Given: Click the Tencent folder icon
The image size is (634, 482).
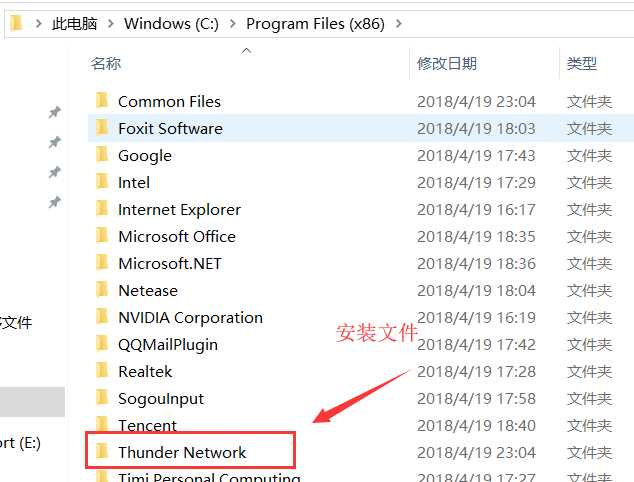Looking at the screenshot, I should pos(101,425).
